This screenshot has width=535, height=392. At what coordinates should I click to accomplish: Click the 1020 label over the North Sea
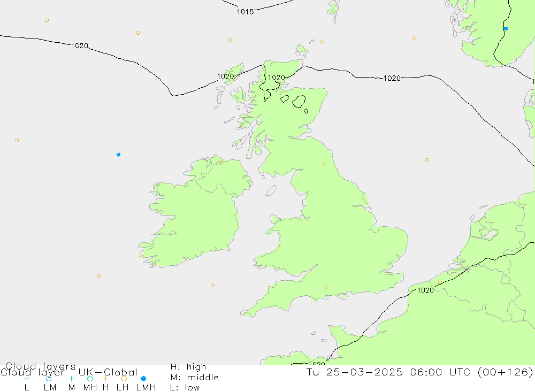coord(392,79)
